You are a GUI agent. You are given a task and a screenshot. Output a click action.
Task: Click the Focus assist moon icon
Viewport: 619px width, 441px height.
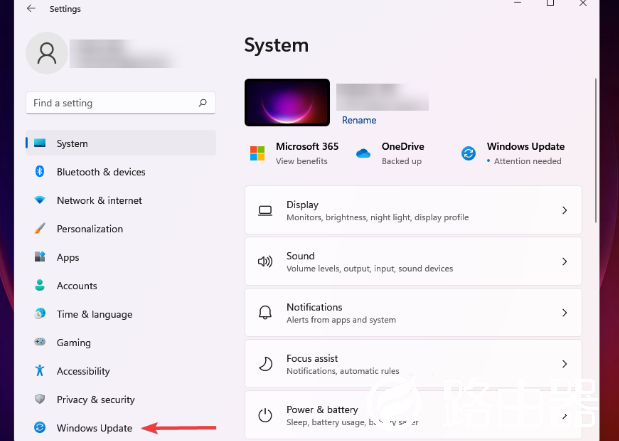pyautogui.click(x=265, y=364)
